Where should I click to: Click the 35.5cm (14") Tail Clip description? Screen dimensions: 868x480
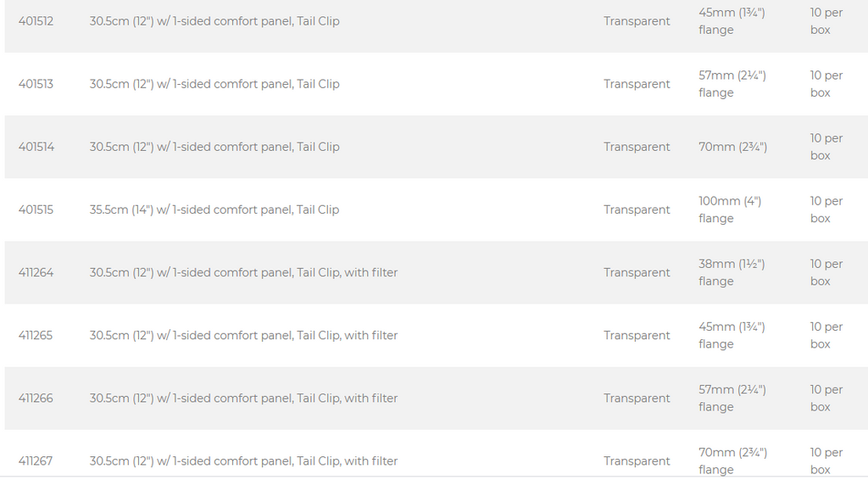[x=214, y=209]
